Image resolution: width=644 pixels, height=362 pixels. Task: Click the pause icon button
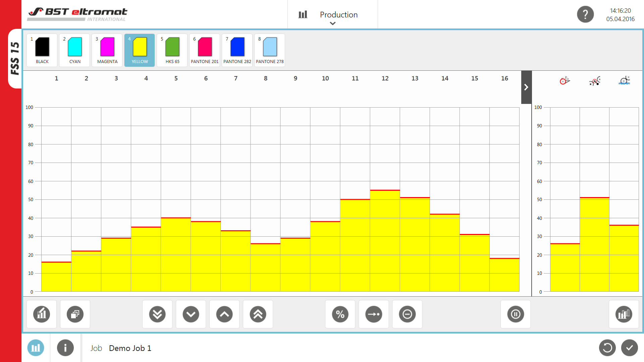pos(516,314)
